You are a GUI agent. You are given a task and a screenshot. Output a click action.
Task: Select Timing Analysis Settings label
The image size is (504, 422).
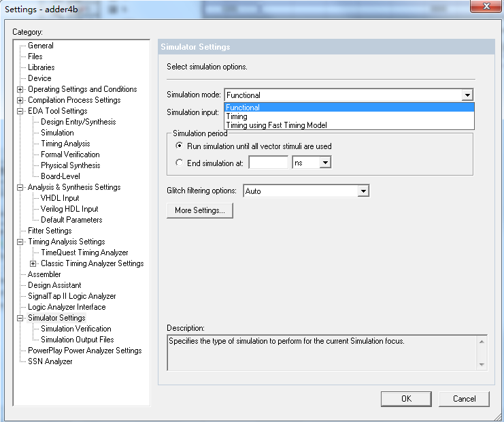tap(67, 242)
